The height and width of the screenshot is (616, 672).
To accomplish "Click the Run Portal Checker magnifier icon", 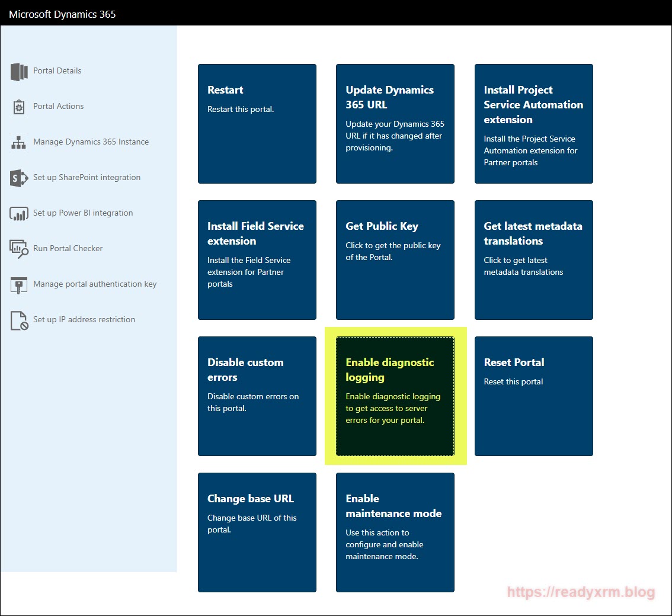I will coord(19,249).
